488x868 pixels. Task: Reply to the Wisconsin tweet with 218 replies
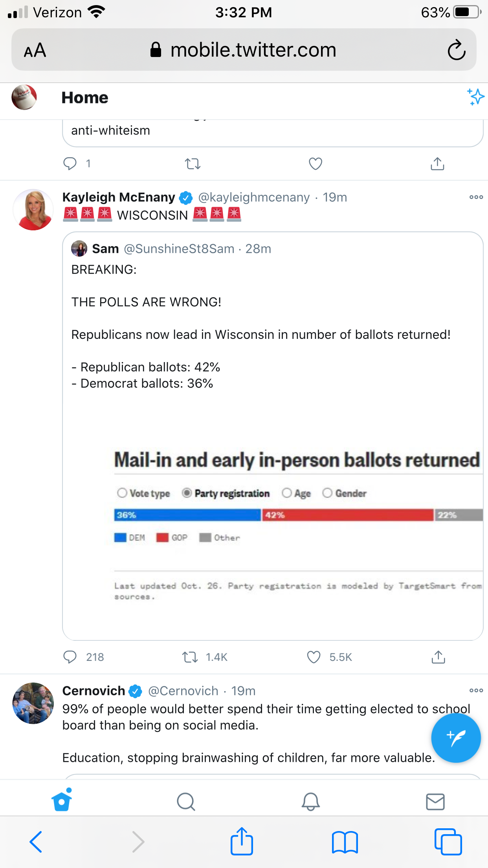[x=70, y=657]
